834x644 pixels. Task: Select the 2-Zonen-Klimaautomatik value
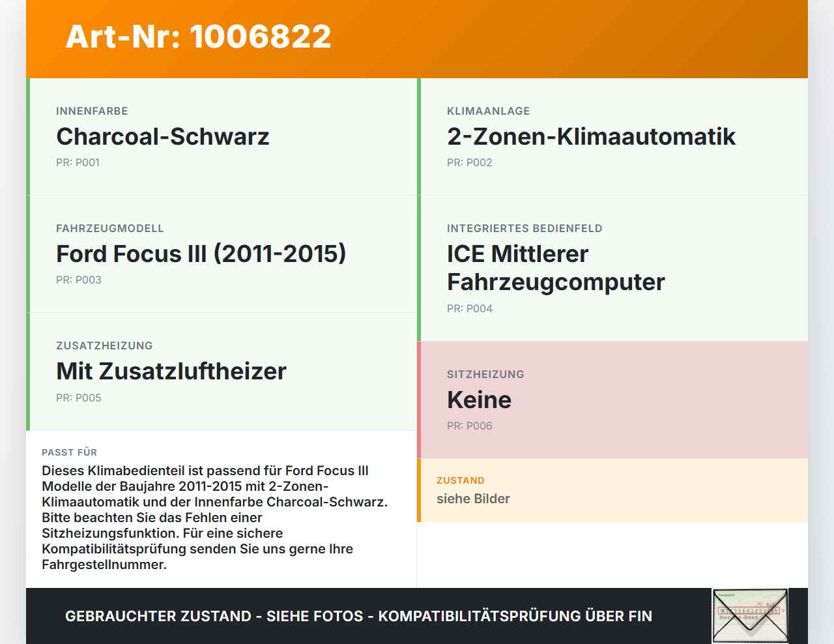[591, 136]
